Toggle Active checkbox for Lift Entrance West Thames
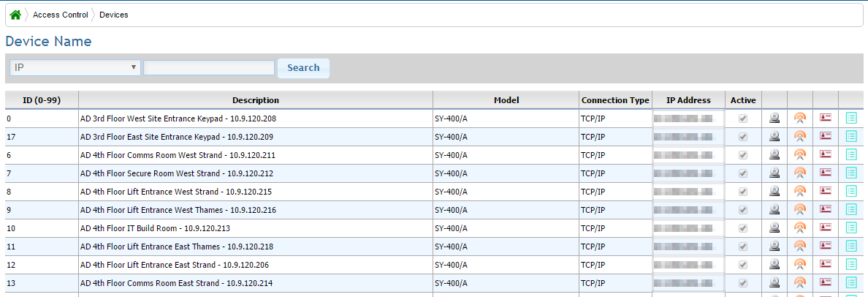 tap(744, 210)
